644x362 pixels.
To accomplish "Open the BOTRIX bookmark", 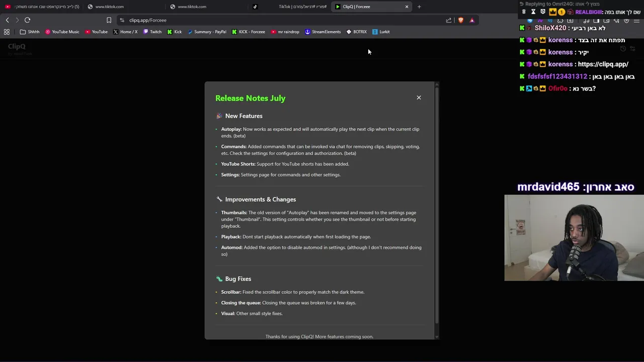I will (357, 32).
